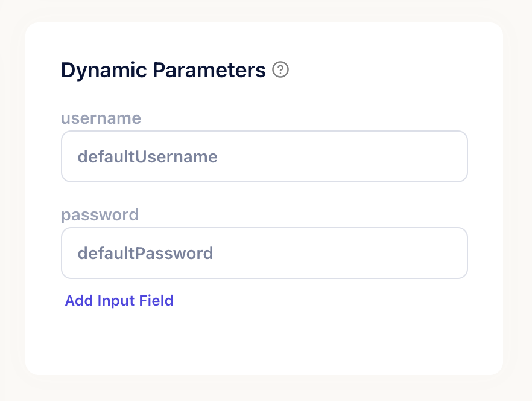This screenshot has width=532, height=401.
Task: Show help tooltip for Dynamic Parameters
Action: click(280, 69)
